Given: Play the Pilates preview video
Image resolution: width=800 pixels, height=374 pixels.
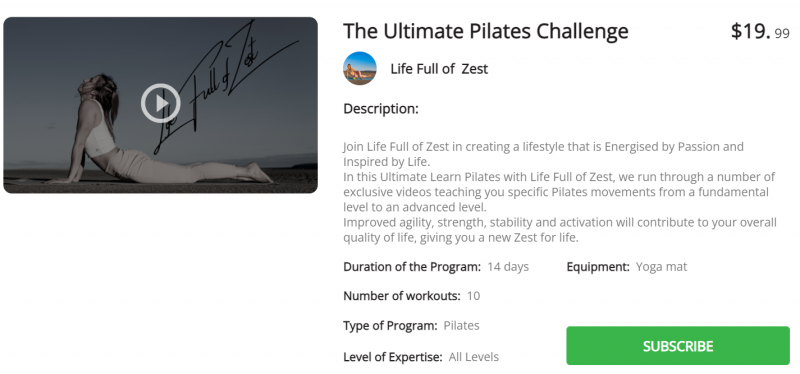Looking at the screenshot, I should pos(161,103).
